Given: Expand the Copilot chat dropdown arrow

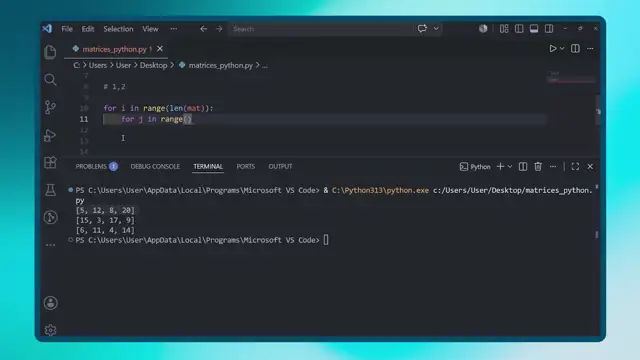Looking at the screenshot, I should pos(436,29).
